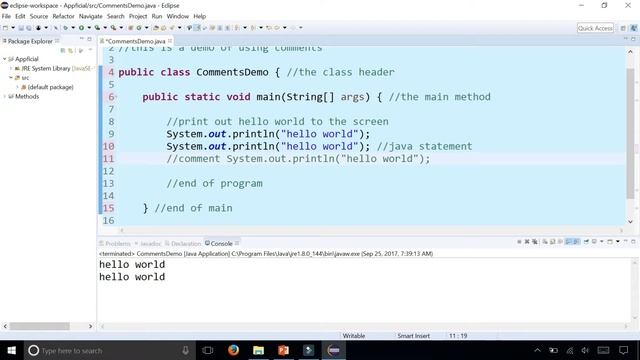Maximize the Console view
Screen dimensions: 640x360
[633, 242]
